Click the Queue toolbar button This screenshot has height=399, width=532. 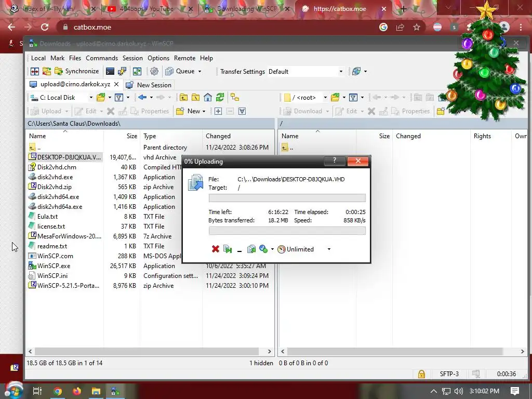(180, 71)
